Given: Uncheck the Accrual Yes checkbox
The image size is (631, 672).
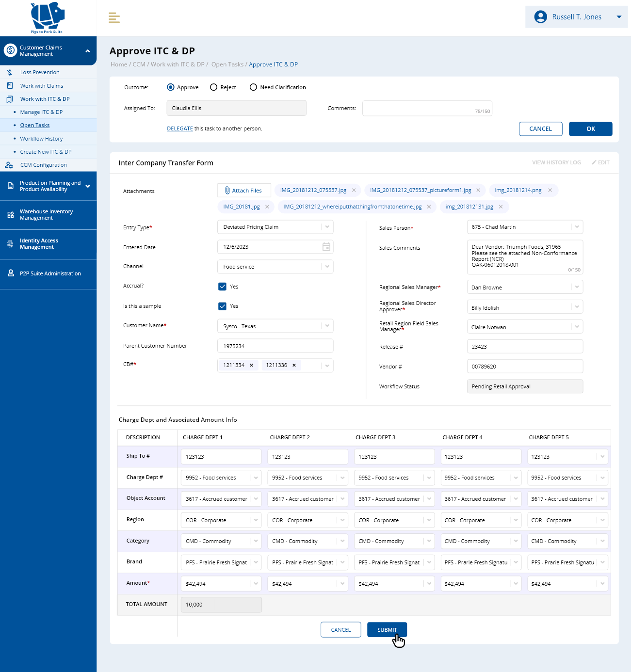Looking at the screenshot, I should (x=222, y=287).
